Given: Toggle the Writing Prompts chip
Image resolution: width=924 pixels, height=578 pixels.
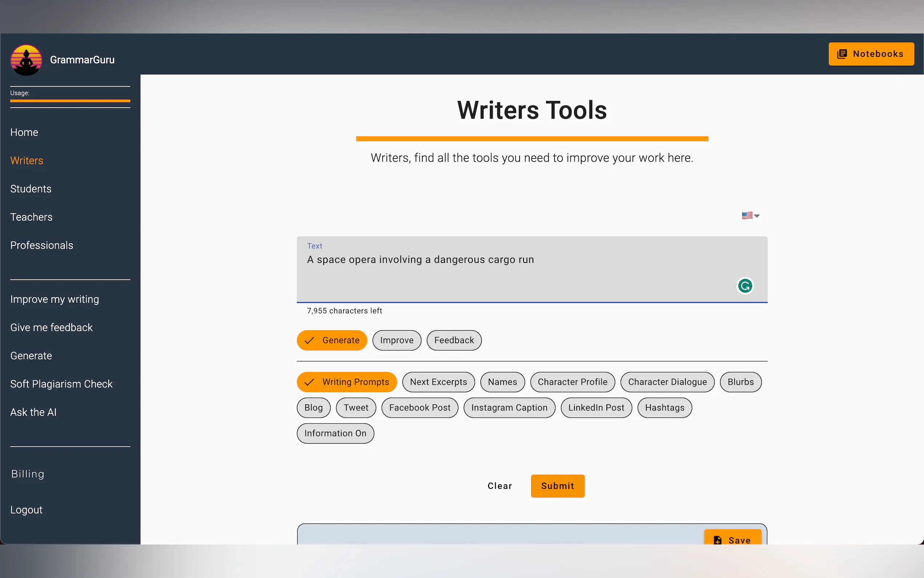Looking at the screenshot, I should (346, 382).
